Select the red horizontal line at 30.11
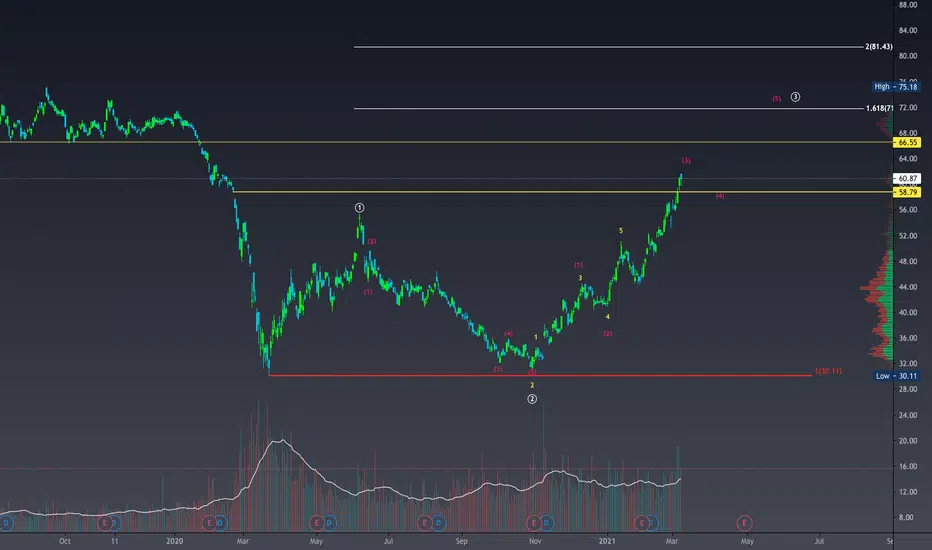Image resolution: width=932 pixels, height=550 pixels. pos(540,375)
